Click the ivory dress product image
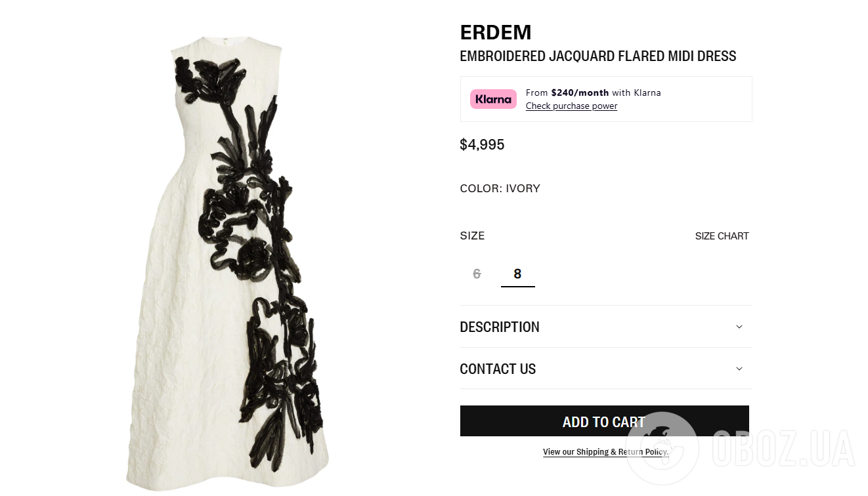This screenshot has height=496, width=868. tap(227, 262)
